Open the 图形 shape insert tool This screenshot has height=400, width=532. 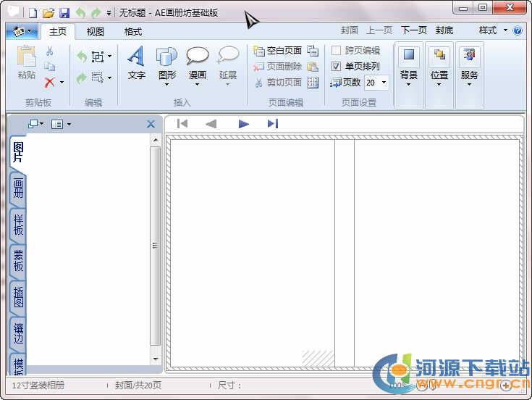point(166,57)
